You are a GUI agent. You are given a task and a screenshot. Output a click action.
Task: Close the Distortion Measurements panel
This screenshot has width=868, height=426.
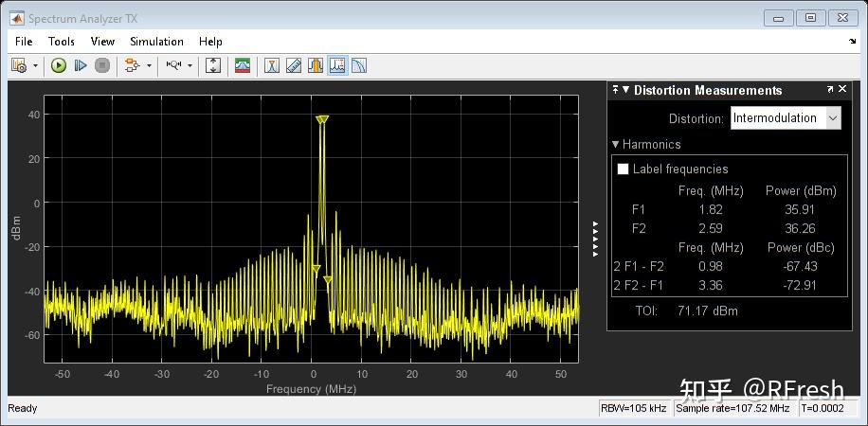coord(841,90)
